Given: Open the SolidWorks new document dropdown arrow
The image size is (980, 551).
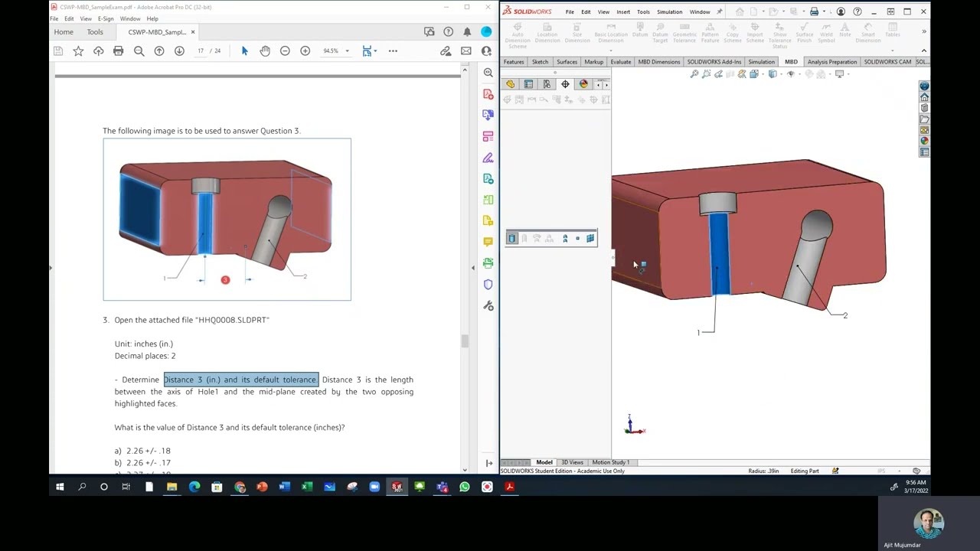Looking at the screenshot, I should coord(763,11).
